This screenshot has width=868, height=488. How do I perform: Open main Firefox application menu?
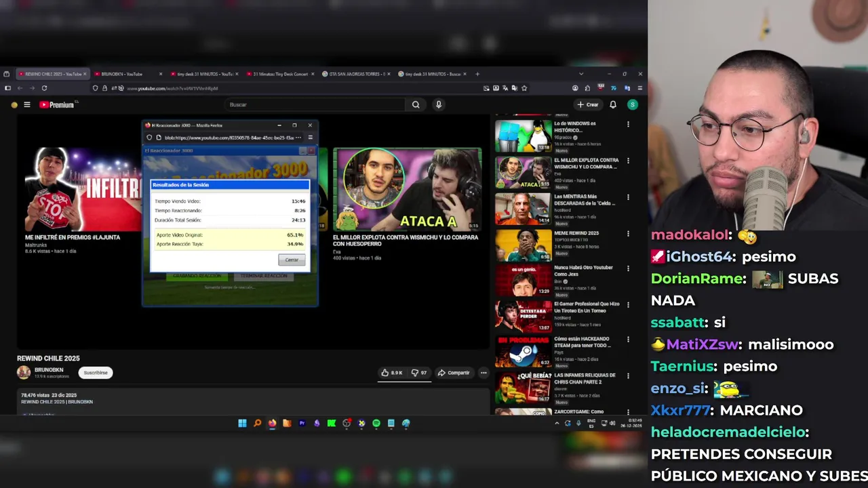point(639,88)
